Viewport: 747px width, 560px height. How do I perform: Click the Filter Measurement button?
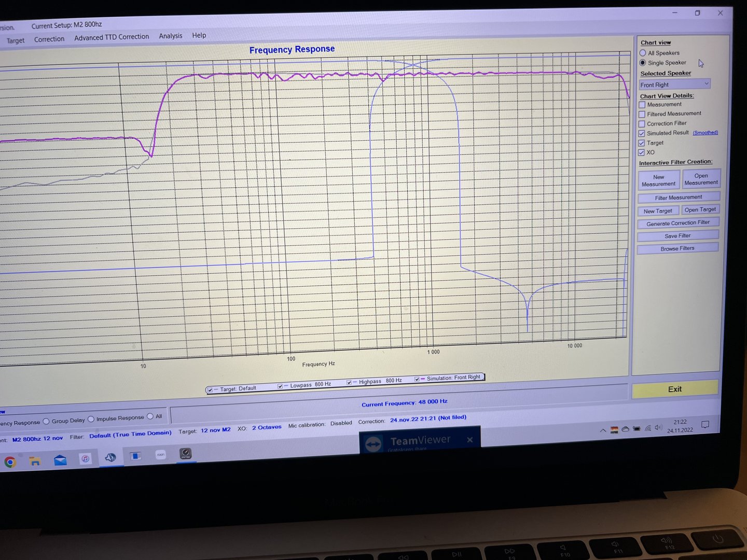click(679, 198)
